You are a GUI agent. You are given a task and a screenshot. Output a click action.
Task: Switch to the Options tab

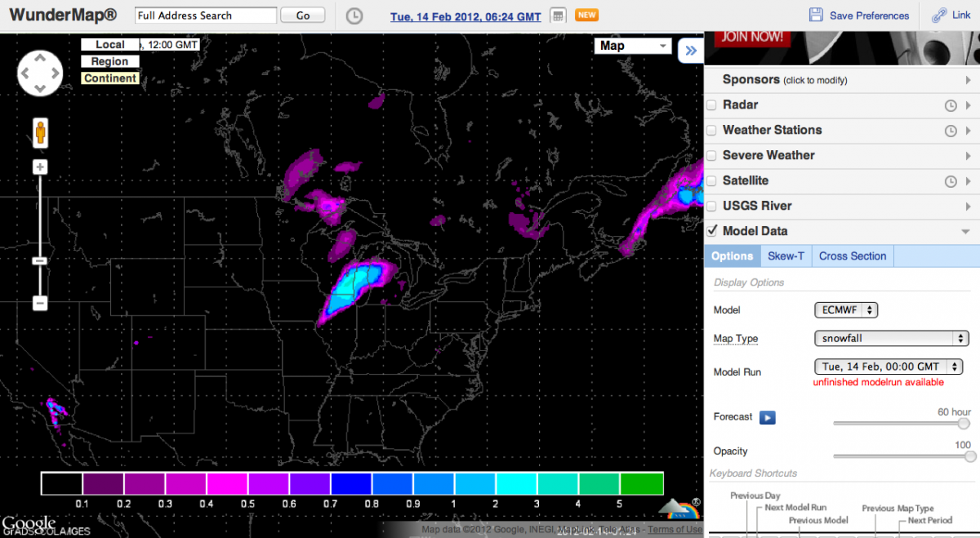(732, 256)
